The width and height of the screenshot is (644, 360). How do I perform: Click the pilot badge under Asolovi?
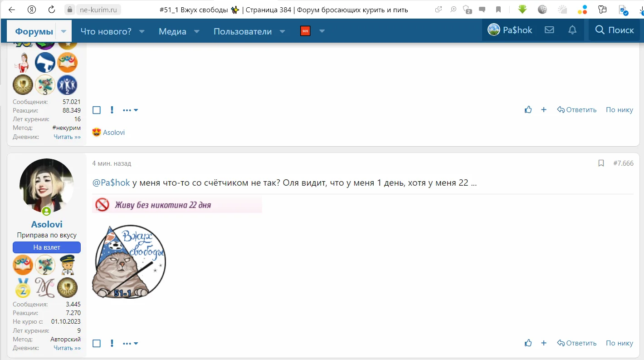tap(68, 265)
